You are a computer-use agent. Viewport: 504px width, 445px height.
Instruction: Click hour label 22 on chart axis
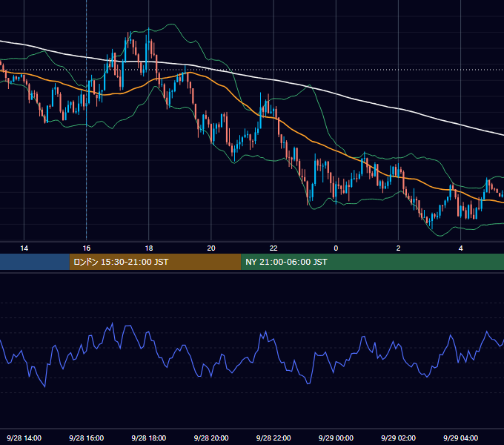273,248
